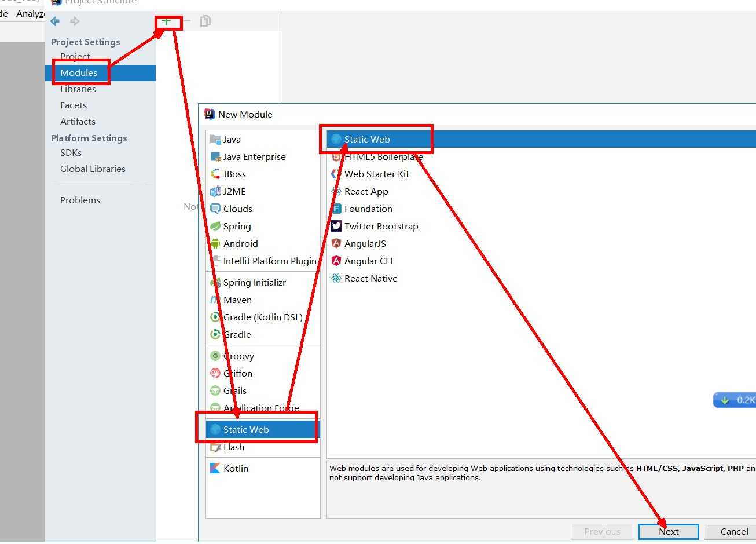Select the Kotlin icon
Viewport: 756px width, 544px height.
(x=215, y=468)
